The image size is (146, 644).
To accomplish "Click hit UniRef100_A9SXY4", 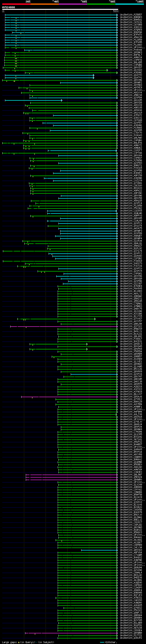I will 131,93.
